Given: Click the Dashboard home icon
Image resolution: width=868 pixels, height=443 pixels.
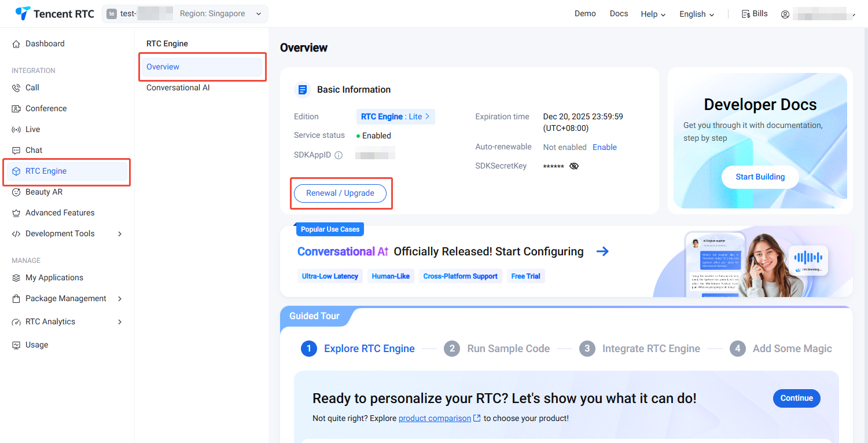Looking at the screenshot, I should tap(16, 44).
